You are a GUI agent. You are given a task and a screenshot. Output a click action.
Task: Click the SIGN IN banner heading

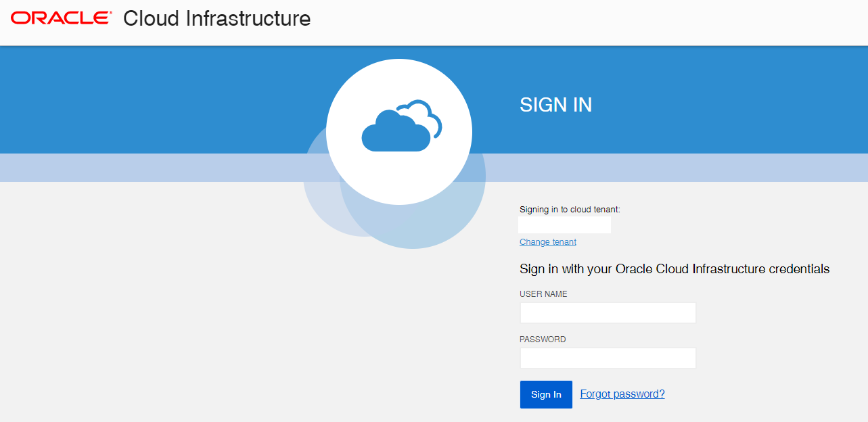[555, 105]
